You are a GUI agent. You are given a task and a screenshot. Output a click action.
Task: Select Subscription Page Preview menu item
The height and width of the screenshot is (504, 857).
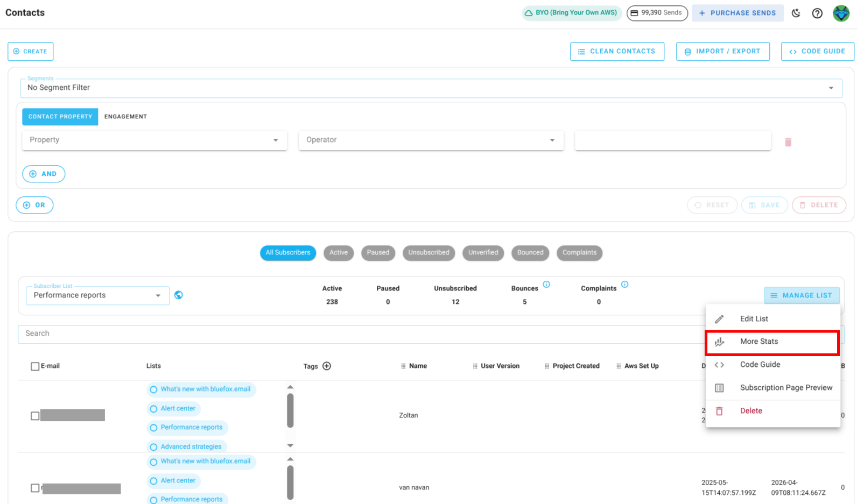pyautogui.click(x=785, y=388)
